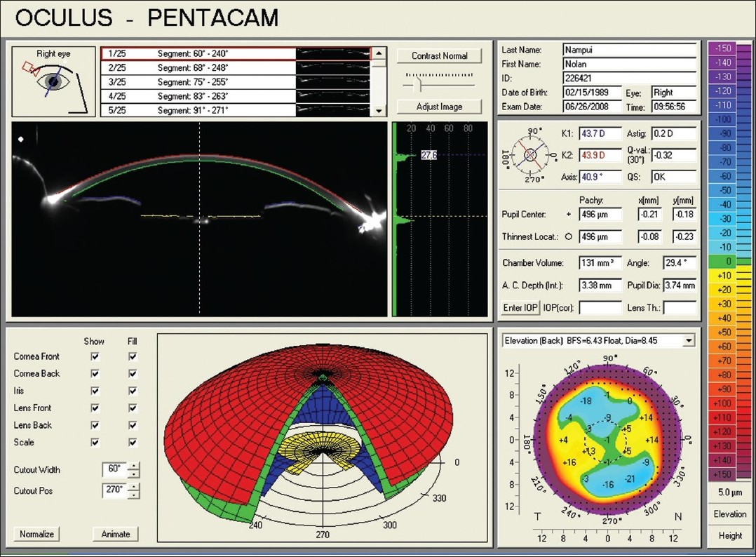Open the Elevation (Back) map dropdown

pos(689,340)
